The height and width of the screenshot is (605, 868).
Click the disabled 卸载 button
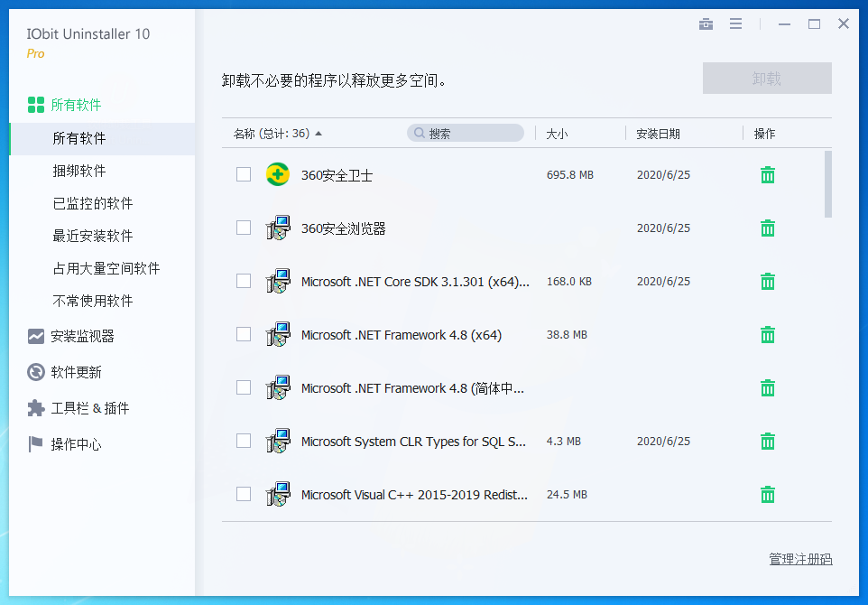pyautogui.click(x=767, y=79)
